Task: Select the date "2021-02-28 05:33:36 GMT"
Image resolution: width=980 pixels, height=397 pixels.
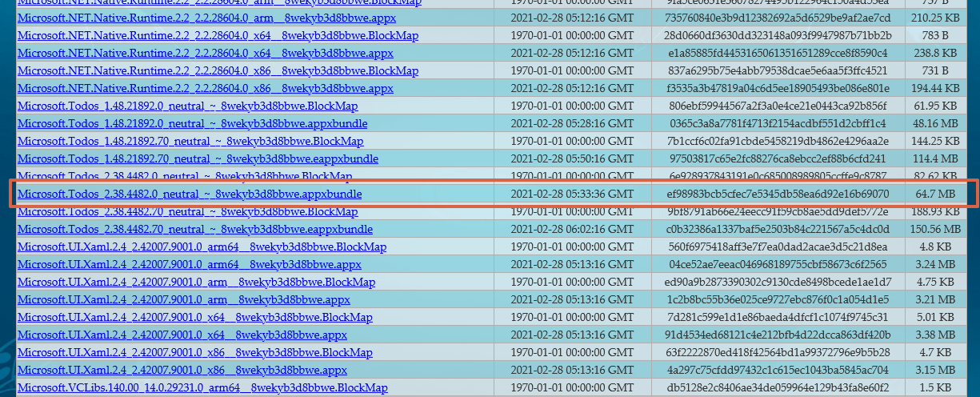Action: (572, 194)
